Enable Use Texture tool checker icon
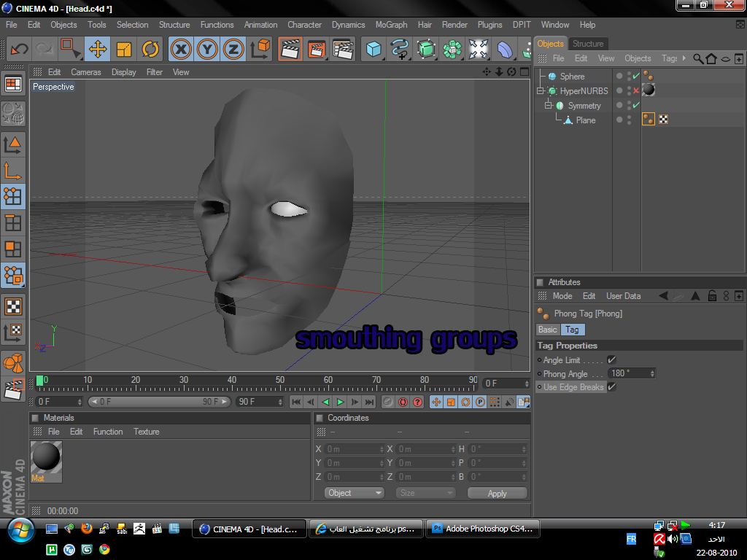Screen dimensions: 747x560 [x=13, y=306]
